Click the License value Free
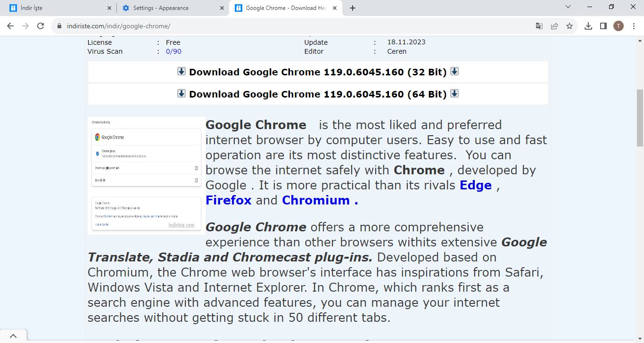Screen dimensions: 644x343 (173, 42)
